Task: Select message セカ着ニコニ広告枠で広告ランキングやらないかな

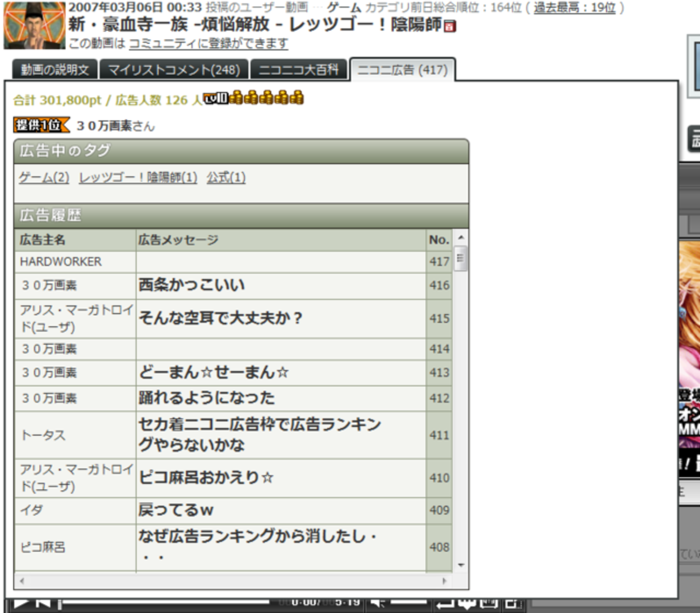Action: (x=260, y=435)
